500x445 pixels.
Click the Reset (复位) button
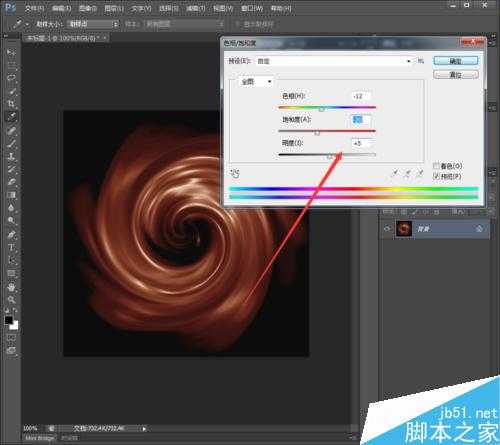(x=456, y=75)
